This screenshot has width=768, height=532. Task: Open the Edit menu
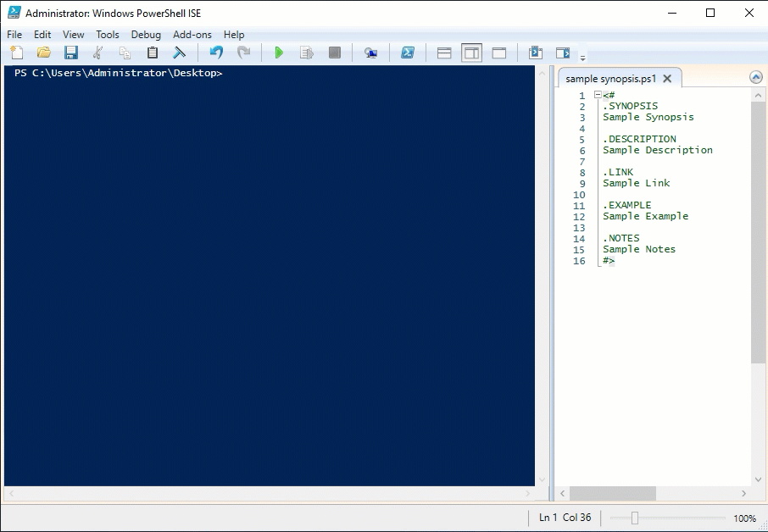(42, 34)
